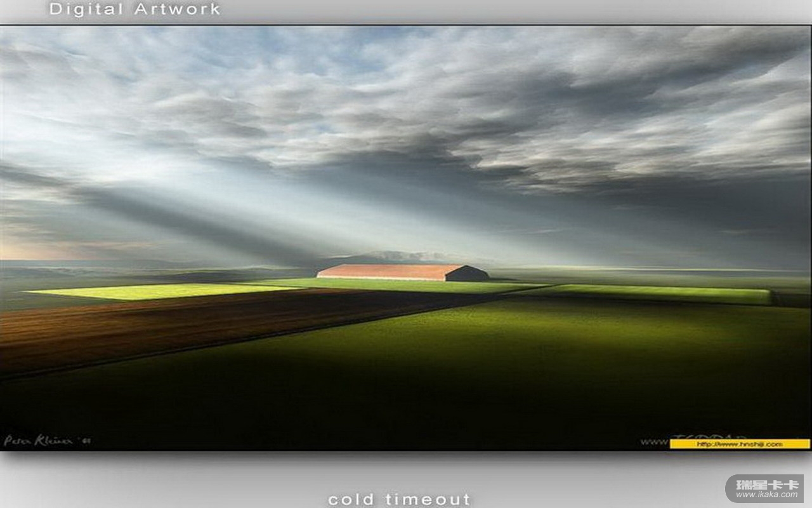Click the Peter Kleiner signature on the artwork
812x508 pixels.
pyautogui.click(x=47, y=440)
